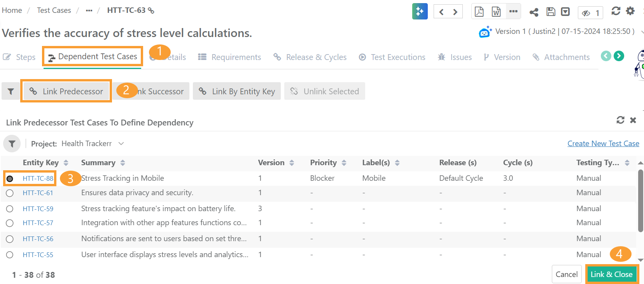Choose the HTT-TC-56 radio button
This screenshot has width=644, height=284.
(10, 239)
